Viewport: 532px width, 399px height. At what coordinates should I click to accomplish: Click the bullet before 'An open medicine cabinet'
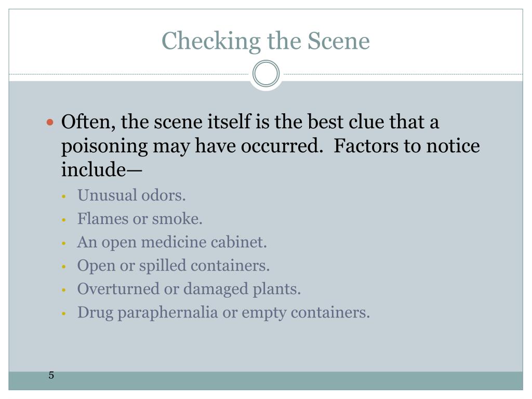click(63, 243)
